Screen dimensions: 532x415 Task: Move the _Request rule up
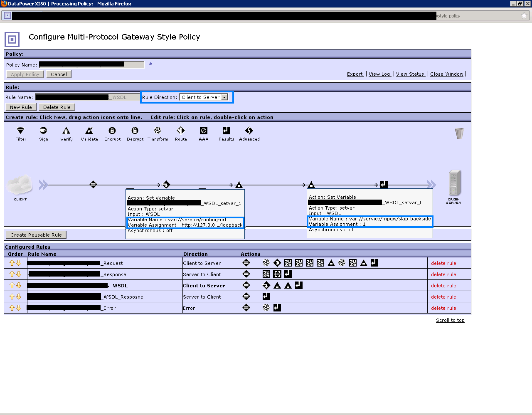click(12, 263)
